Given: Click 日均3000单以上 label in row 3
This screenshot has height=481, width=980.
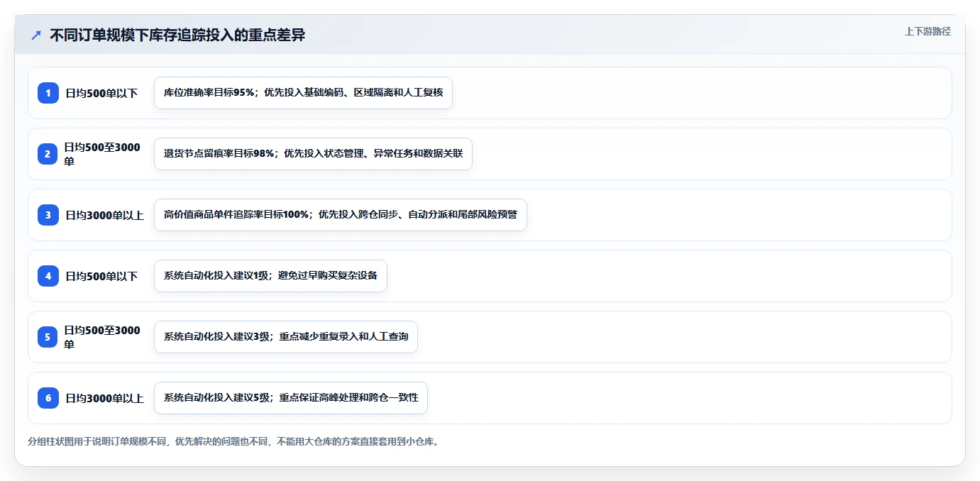Looking at the screenshot, I should 105,215.
